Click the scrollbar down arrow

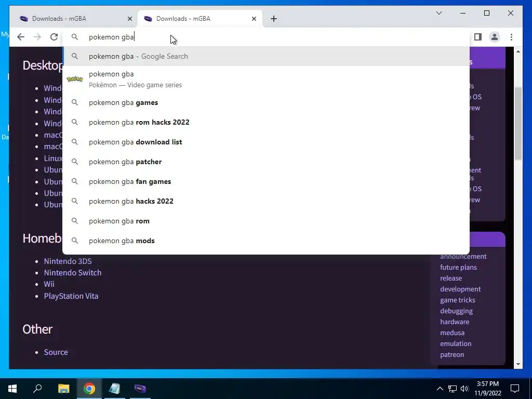pyautogui.click(x=518, y=364)
